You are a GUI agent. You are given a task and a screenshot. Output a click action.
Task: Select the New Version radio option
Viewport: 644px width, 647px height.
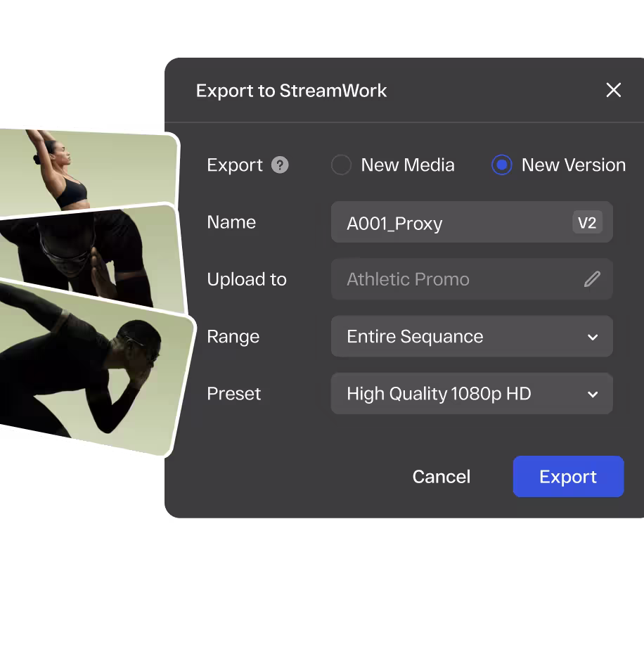502,165
